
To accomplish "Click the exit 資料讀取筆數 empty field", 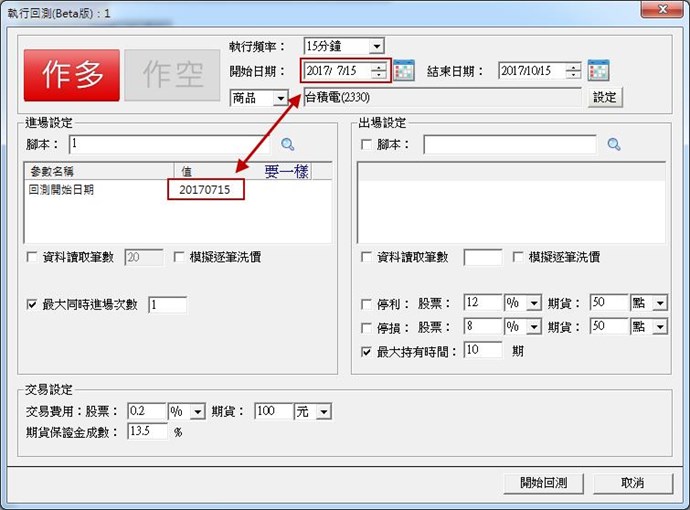I will [483, 257].
